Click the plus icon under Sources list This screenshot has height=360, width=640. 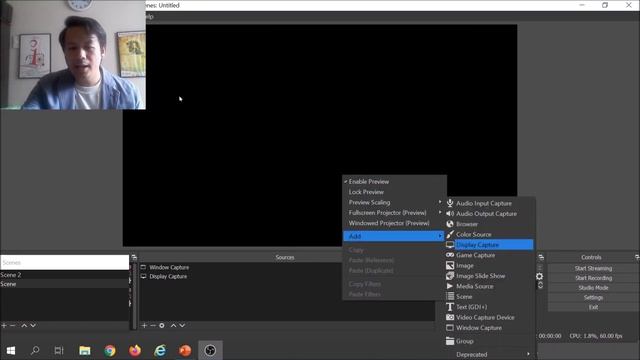click(144, 326)
